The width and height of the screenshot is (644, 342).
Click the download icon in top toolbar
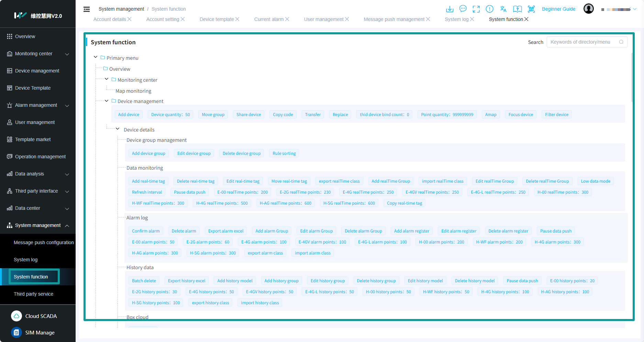[449, 9]
